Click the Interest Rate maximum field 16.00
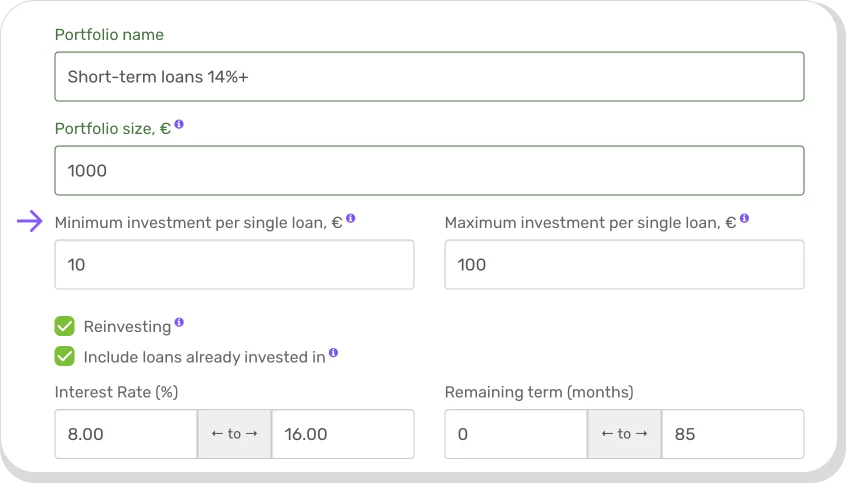The image size is (846, 483). click(x=342, y=434)
